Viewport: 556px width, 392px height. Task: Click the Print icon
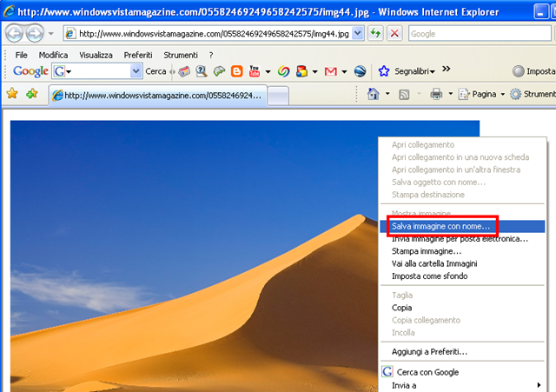point(436,94)
